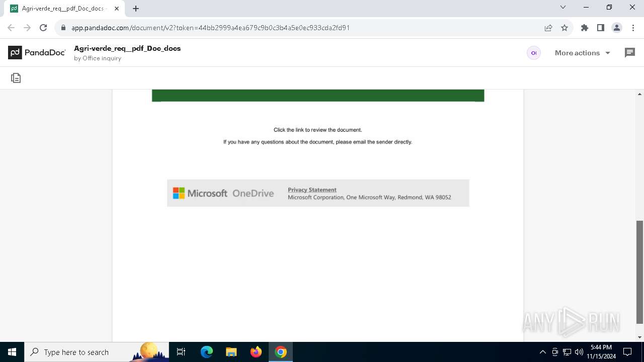
Task: Click 'Click the link to review the document' text
Action: tap(318, 130)
